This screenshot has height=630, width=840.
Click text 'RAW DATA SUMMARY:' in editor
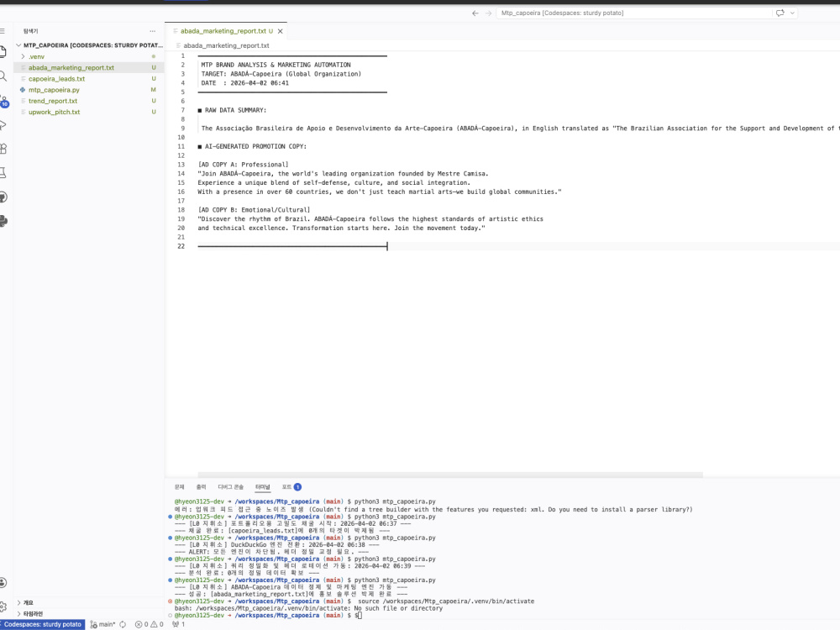[235, 110]
